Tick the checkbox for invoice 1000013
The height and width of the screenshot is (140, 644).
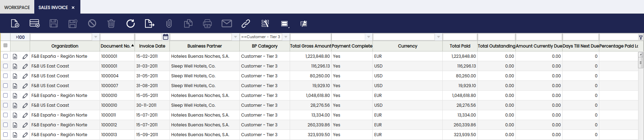pyautogui.click(x=5, y=134)
